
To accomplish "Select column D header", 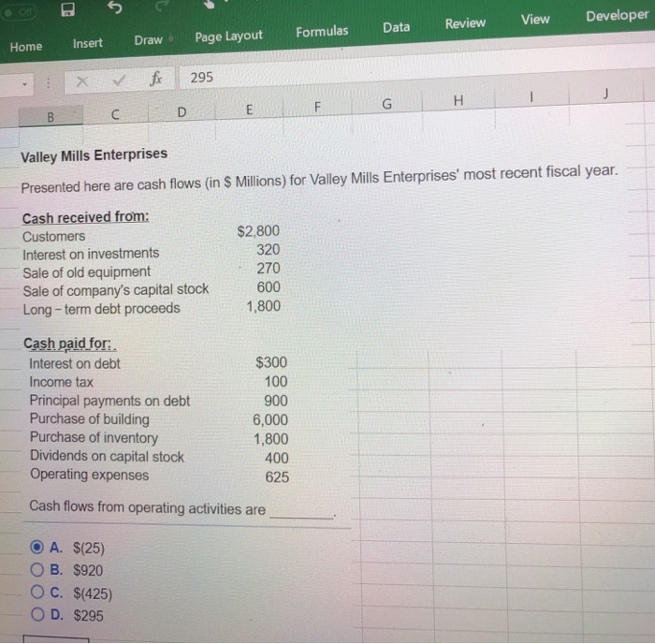I will tap(182, 112).
